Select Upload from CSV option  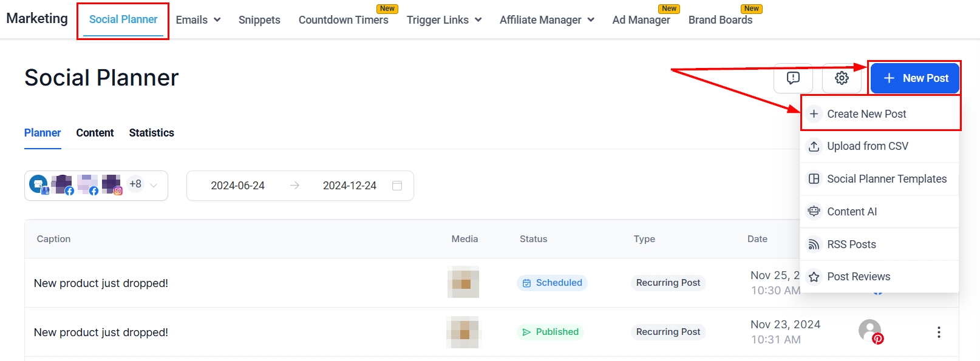click(867, 146)
